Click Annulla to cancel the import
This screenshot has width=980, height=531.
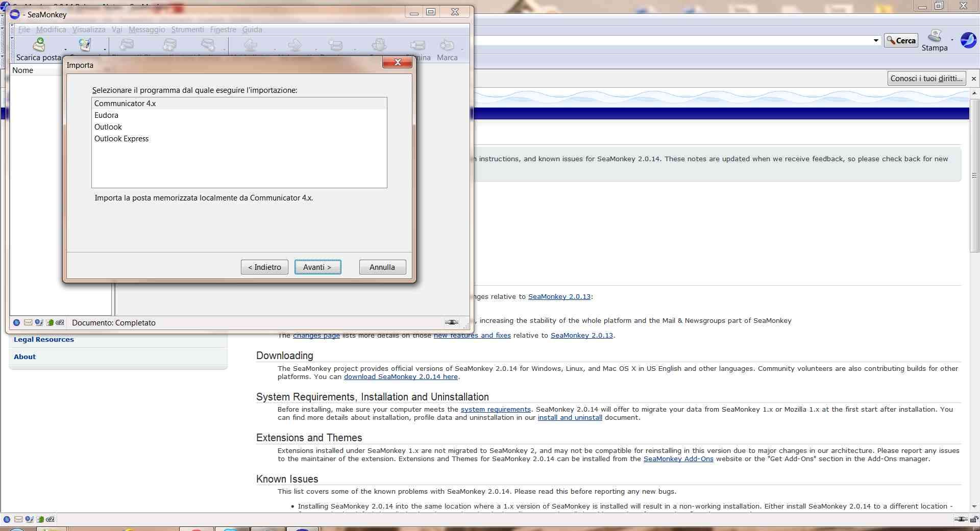point(382,267)
